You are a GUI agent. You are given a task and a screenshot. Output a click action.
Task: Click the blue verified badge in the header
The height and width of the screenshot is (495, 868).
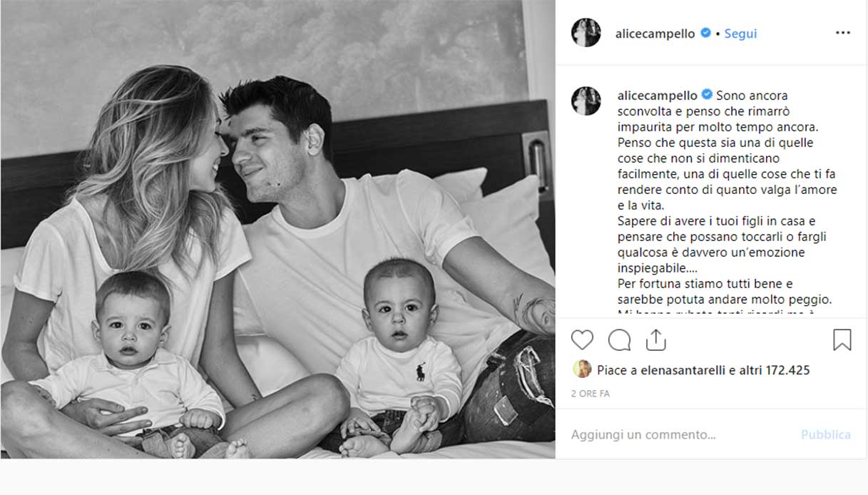click(x=705, y=33)
